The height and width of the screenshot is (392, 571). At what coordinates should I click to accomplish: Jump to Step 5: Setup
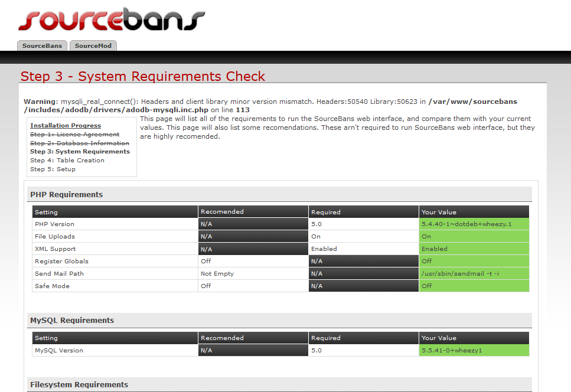tap(53, 169)
